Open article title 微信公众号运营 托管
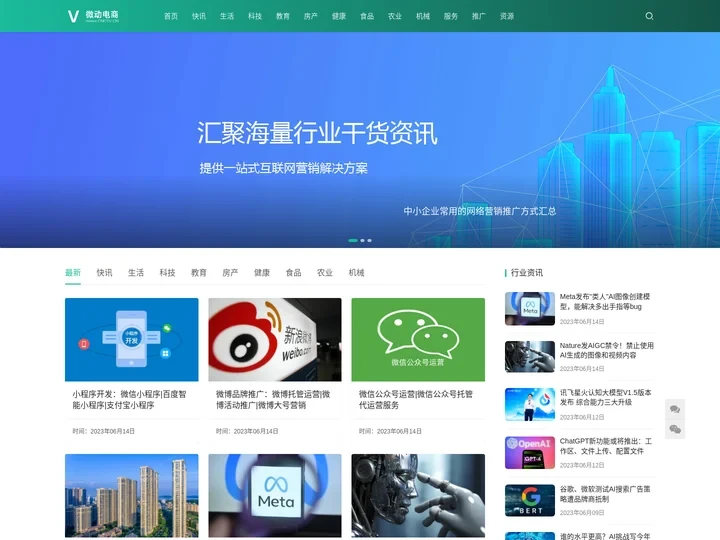Viewport: 720px width, 540px height. [416, 399]
